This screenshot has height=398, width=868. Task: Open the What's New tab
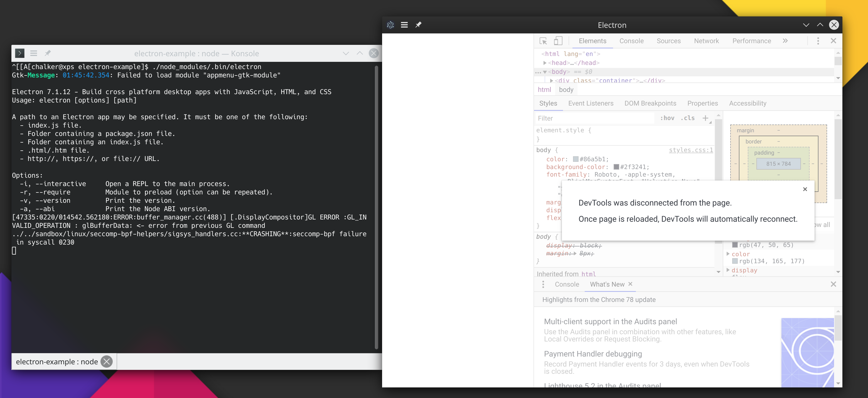coord(607,284)
